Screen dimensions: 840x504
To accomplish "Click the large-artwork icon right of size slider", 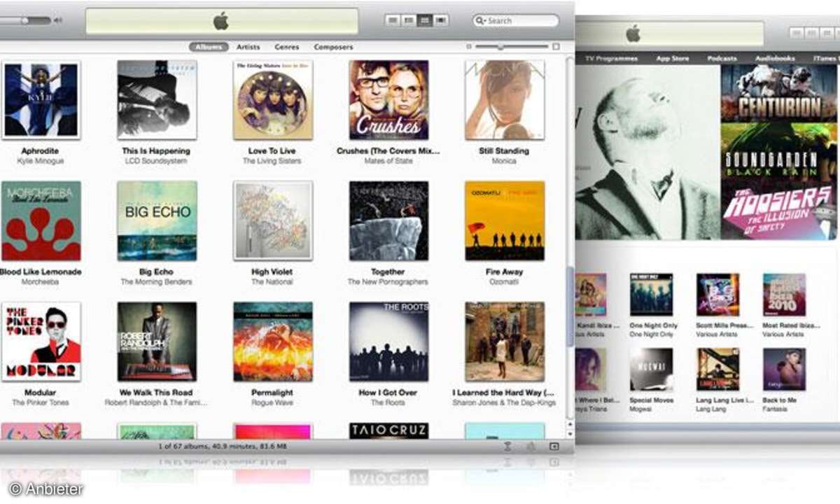I will 556,47.
